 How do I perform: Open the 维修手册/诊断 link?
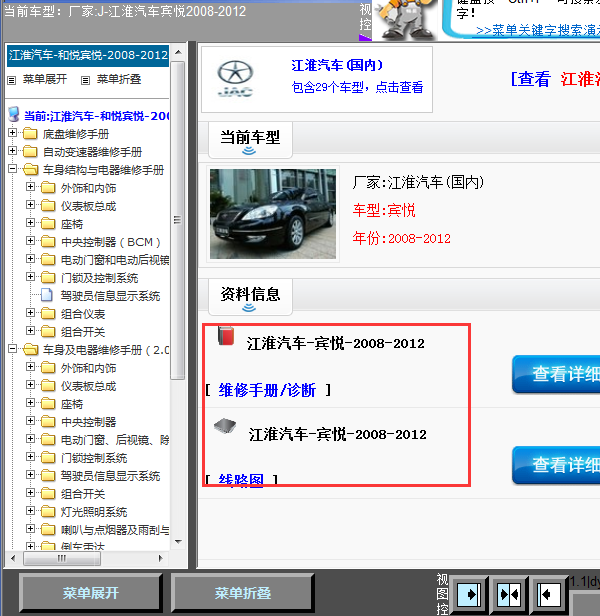(267, 390)
